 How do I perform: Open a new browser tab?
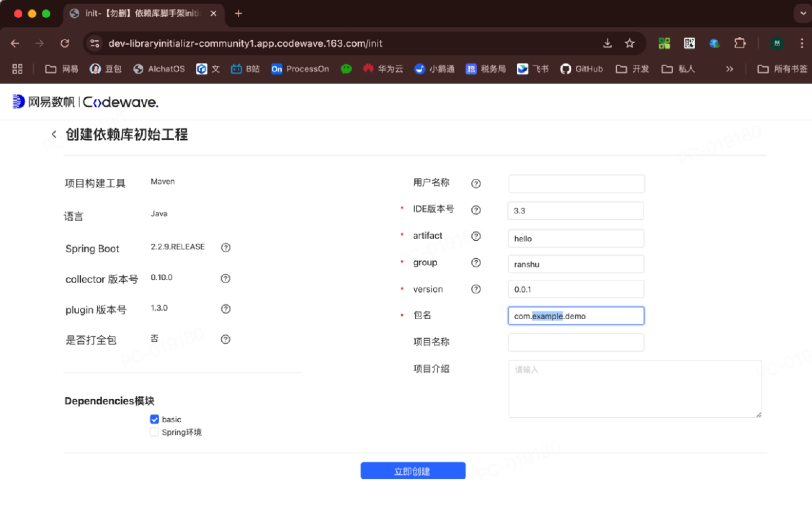pos(238,14)
